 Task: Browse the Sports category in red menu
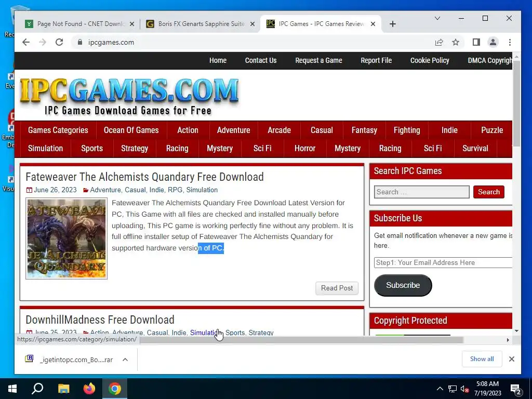[92, 148]
